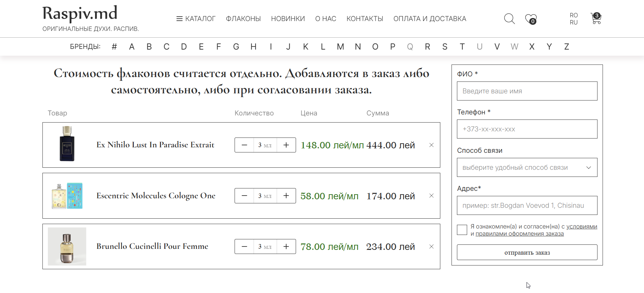This screenshot has width=644, height=293.
Task: Open the О нас page
Action: point(326,19)
